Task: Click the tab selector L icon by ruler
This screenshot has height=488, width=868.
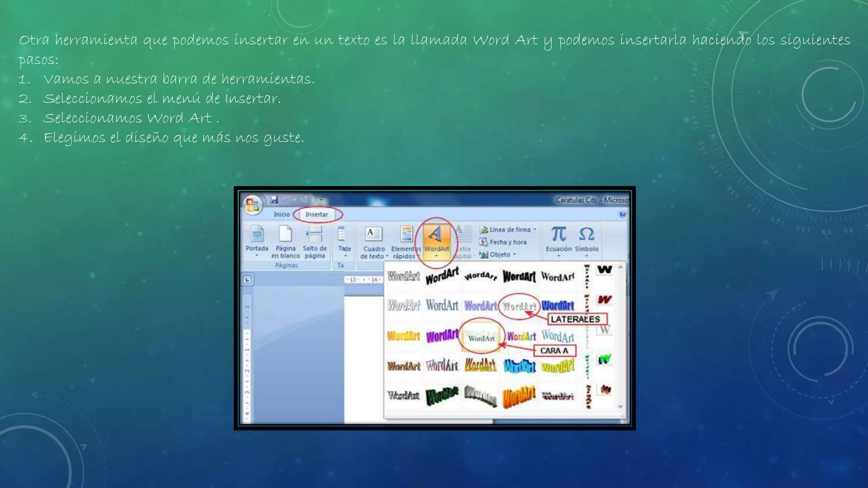Action: (x=248, y=279)
